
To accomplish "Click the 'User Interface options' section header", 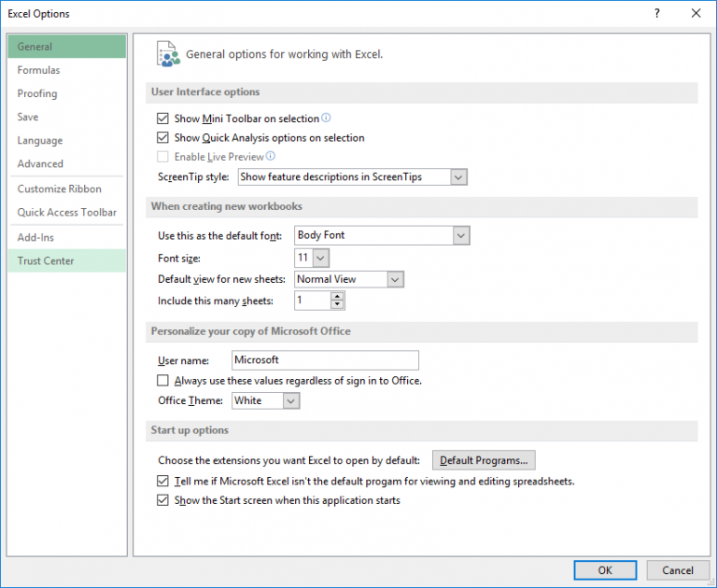I will point(205,91).
